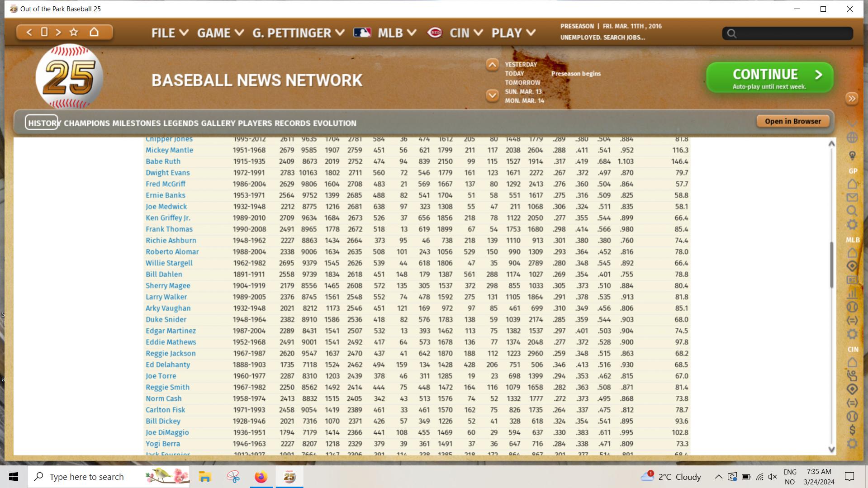
Task: Select the RECORDS tab
Action: pos(292,123)
